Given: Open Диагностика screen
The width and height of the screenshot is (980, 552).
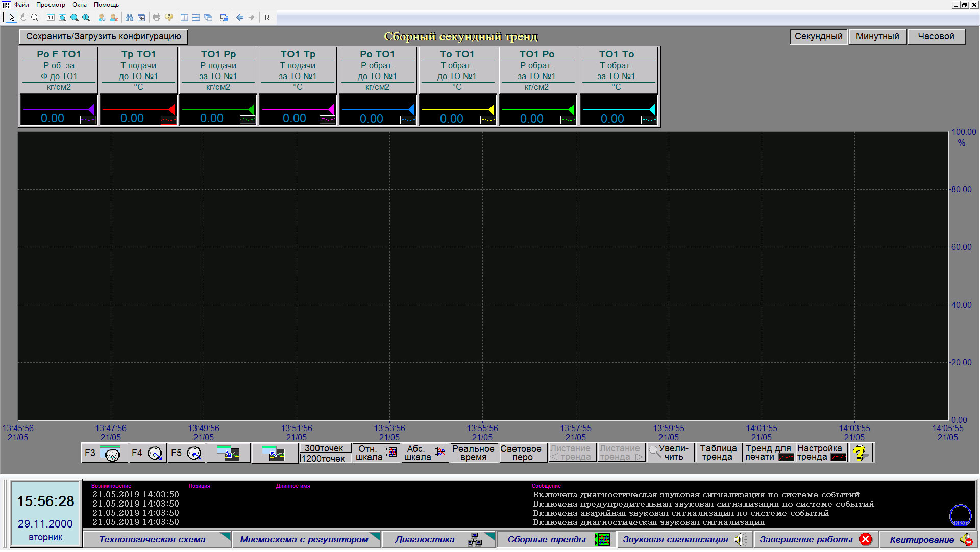Looking at the screenshot, I should 439,540.
